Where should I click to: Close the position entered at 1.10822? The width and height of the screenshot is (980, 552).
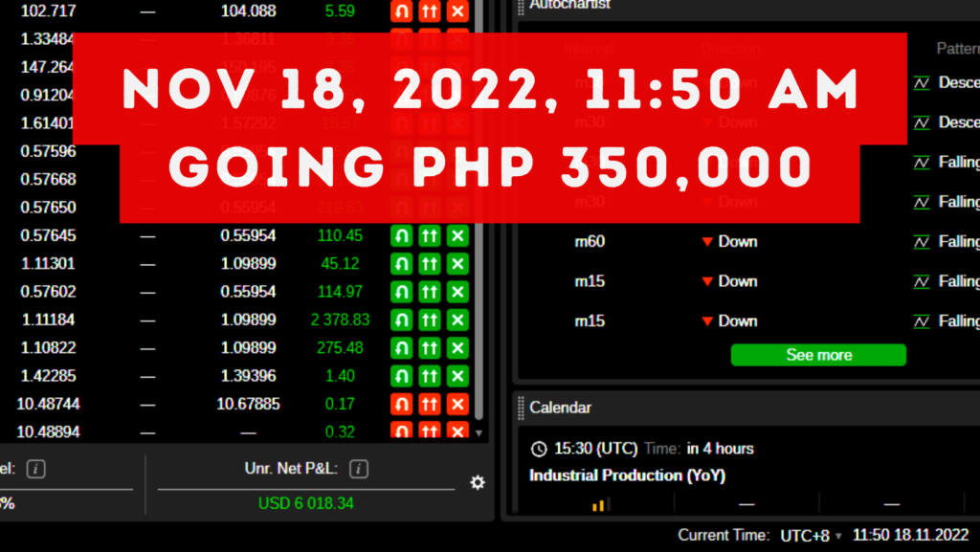click(x=457, y=348)
